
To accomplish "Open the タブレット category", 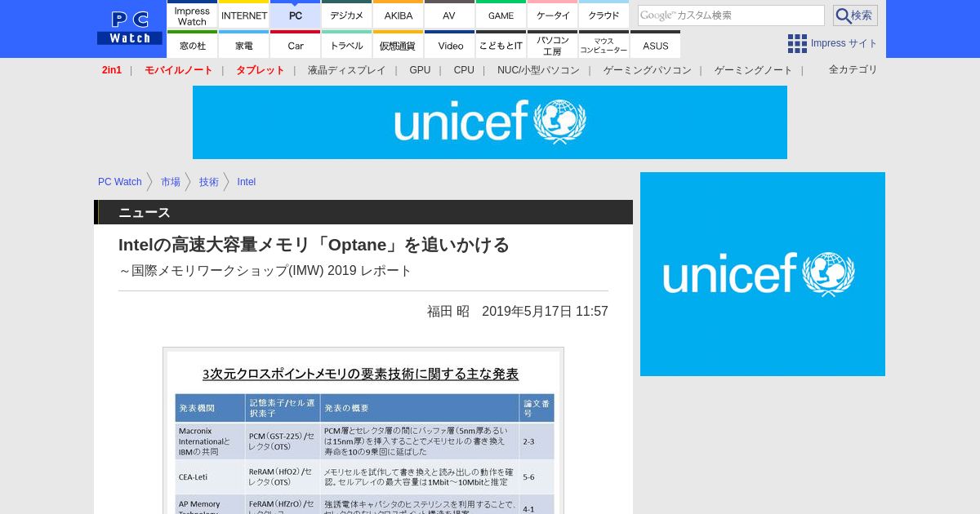I will [x=261, y=70].
